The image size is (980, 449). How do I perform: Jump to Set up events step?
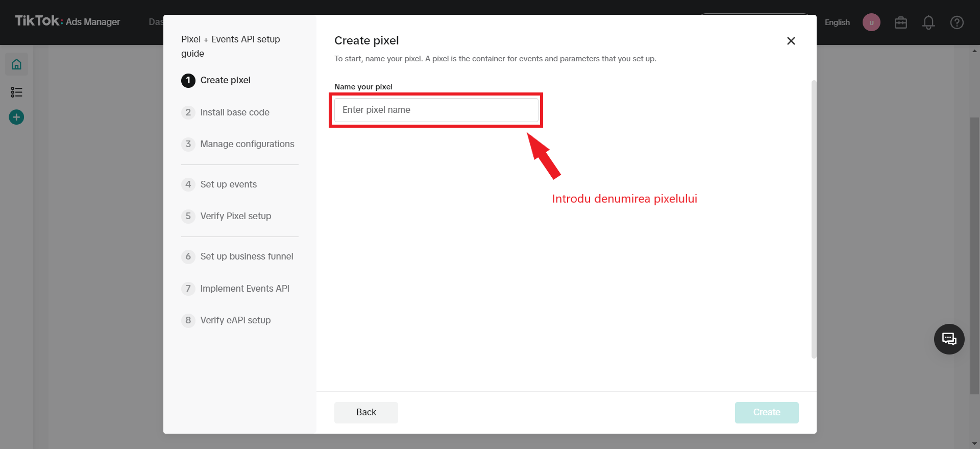pos(228,184)
